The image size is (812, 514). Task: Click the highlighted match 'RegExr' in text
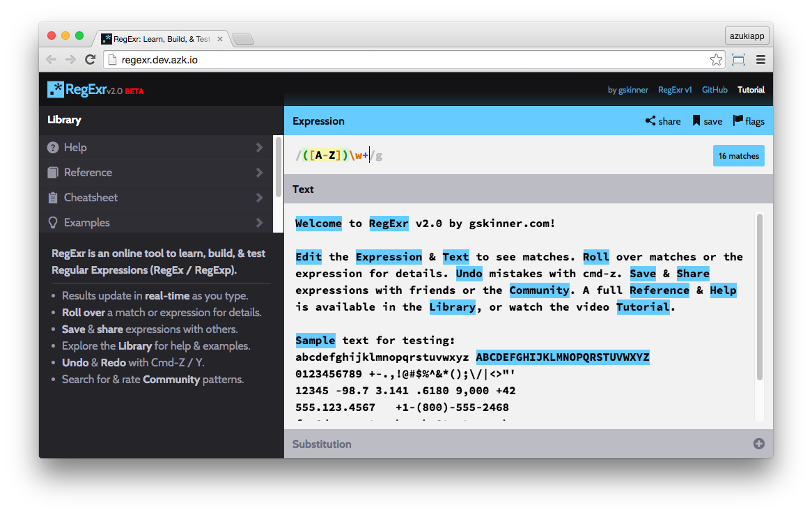389,224
